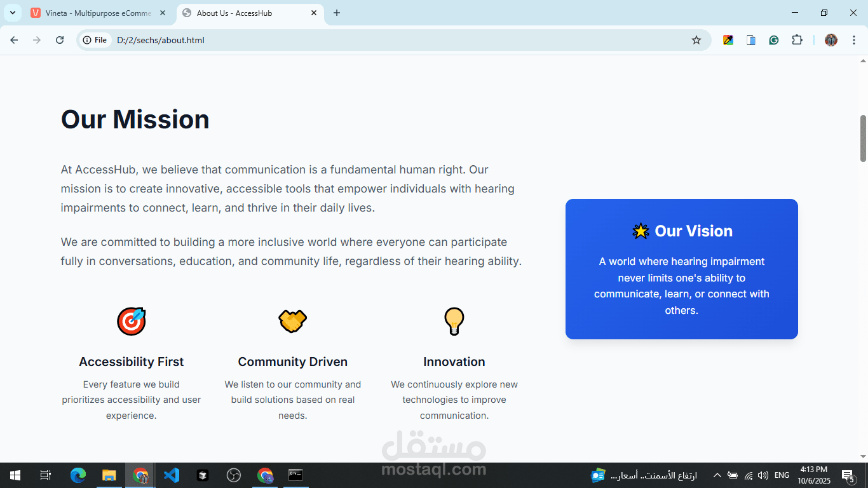Click the address bar showing D:/2/sechs/about.html

pos(394,40)
